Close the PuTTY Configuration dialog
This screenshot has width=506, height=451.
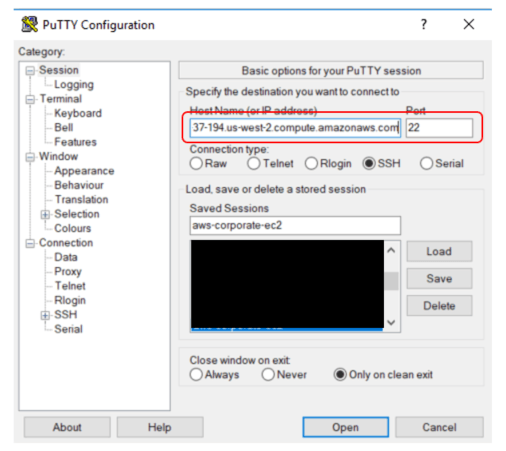click(469, 24)
